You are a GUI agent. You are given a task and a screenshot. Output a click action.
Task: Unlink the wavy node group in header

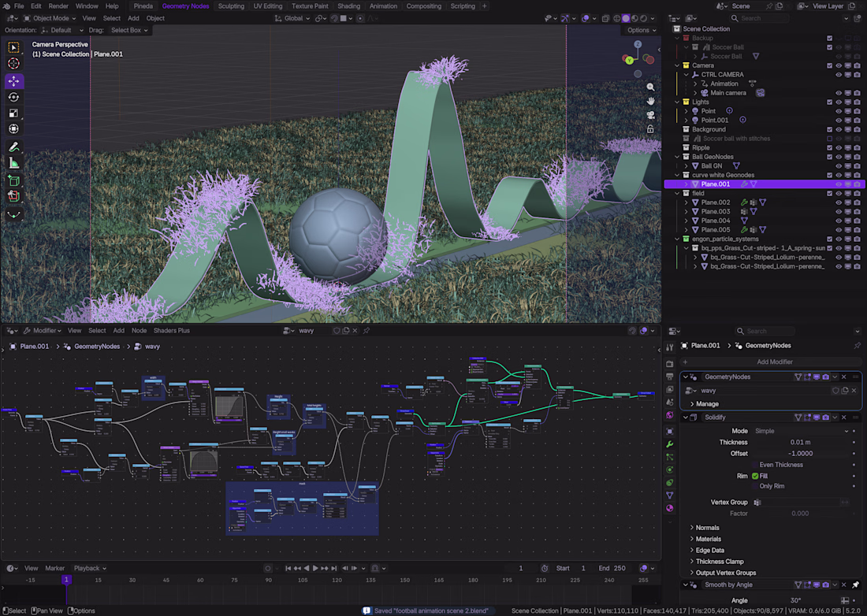point(355,330)
